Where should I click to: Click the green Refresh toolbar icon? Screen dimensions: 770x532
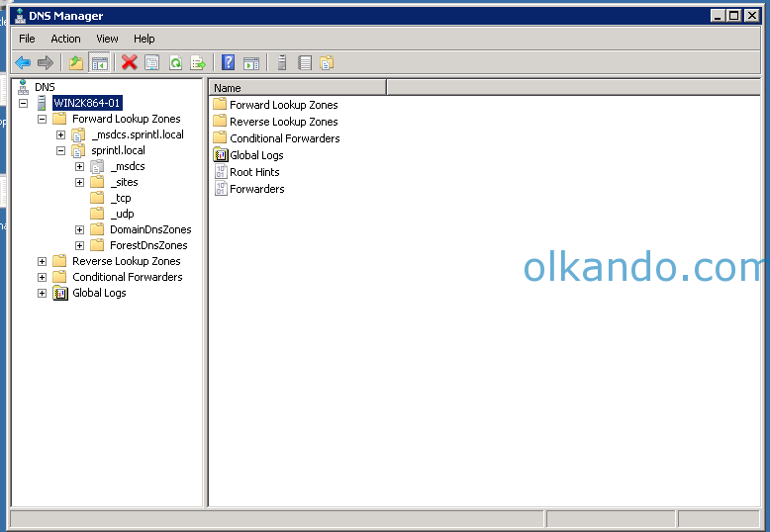175,63
